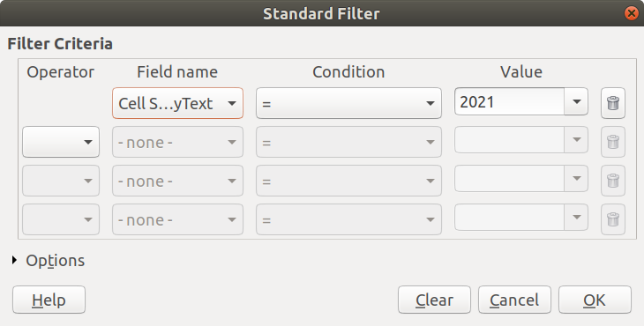Click the Clear button

tap(434, 300)
